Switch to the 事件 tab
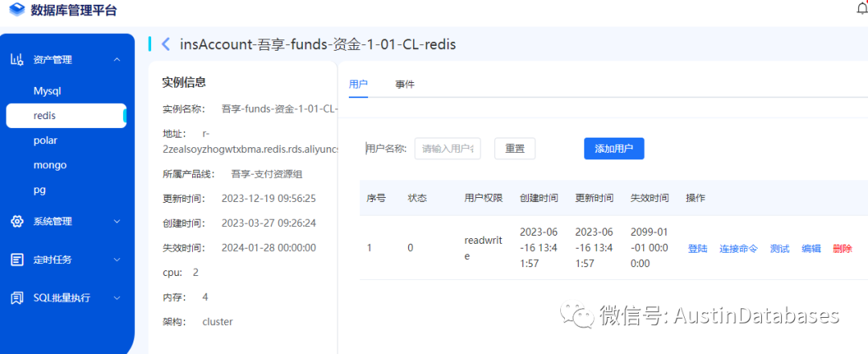This screenshot has width=868, height=354. [x=404, y=84]
